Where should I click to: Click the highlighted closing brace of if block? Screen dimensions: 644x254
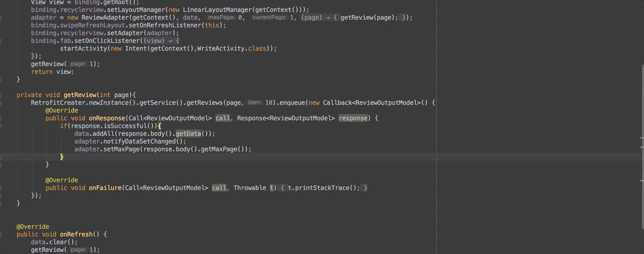pos(62,157)
